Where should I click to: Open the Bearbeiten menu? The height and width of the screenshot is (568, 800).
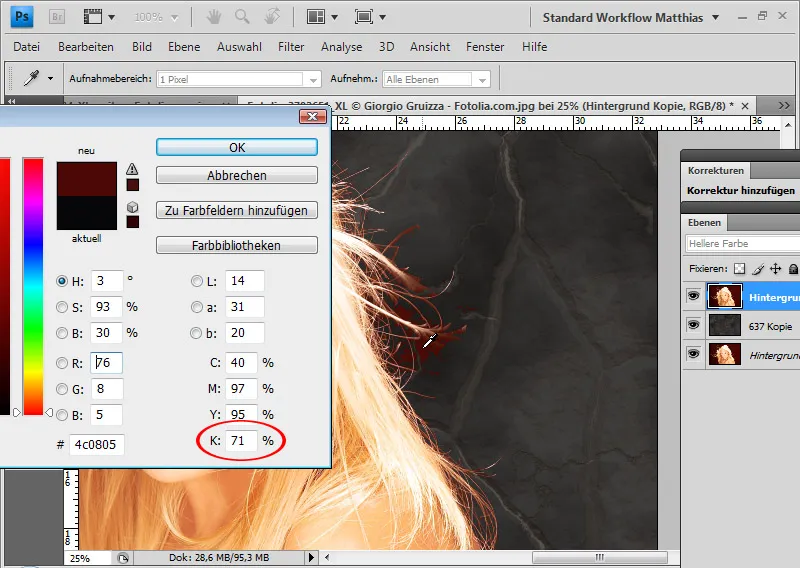coord(86,47)
